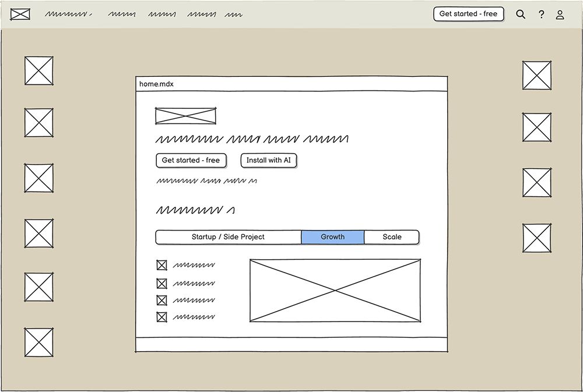The height and width of the screenshot is (392, 583).
Task: Select the Growth tab
Action: coord(332,237)
